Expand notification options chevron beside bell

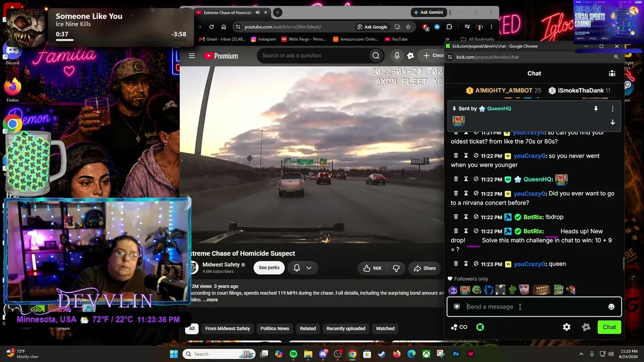point(309,268)
